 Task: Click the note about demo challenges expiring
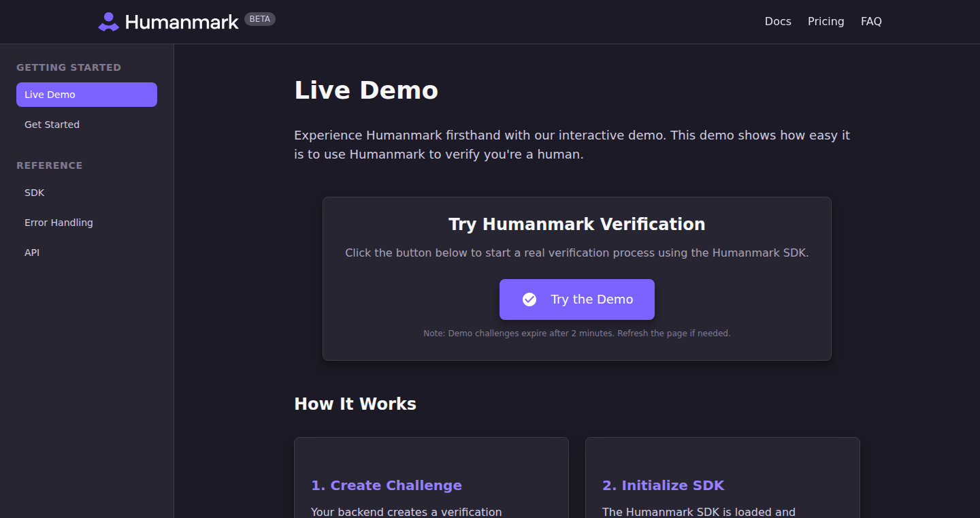pyautogui.click(x=577, y=334)
